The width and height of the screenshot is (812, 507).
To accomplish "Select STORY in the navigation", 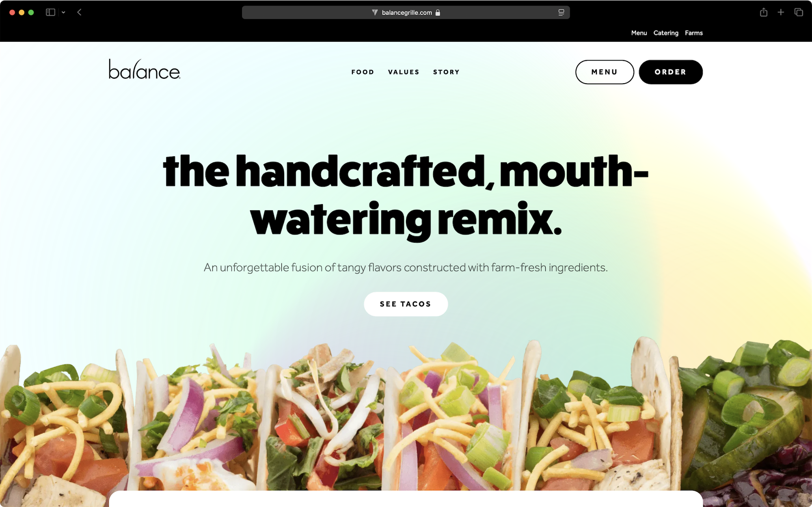I will pos(446,72).
